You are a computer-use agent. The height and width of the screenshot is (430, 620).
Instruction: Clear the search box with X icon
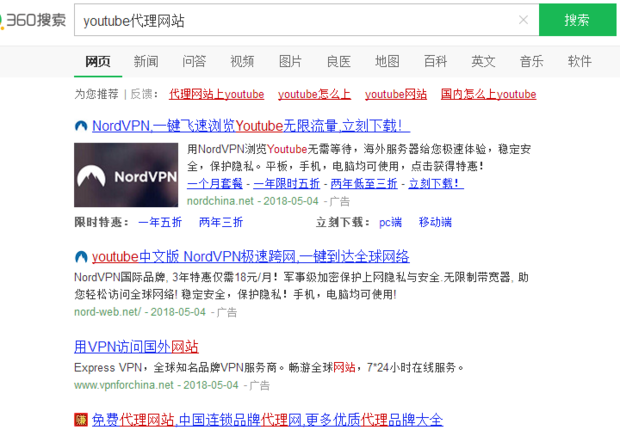pyautogui.click(x=523, y=20)
